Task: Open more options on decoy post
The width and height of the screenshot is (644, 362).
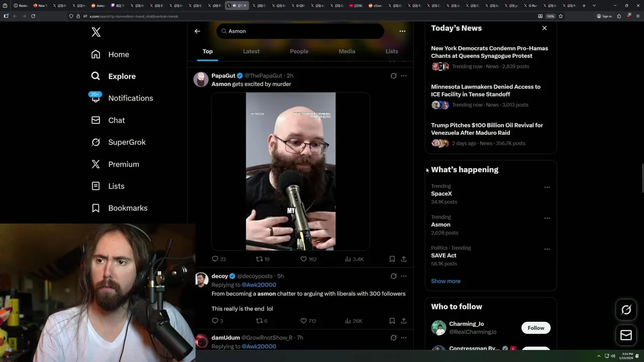Action: (x=404, y=276)
